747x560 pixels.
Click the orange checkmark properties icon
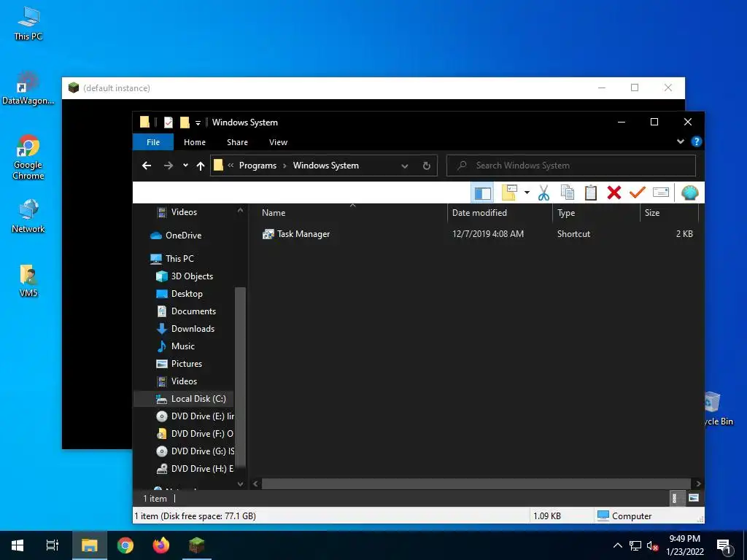638,192
